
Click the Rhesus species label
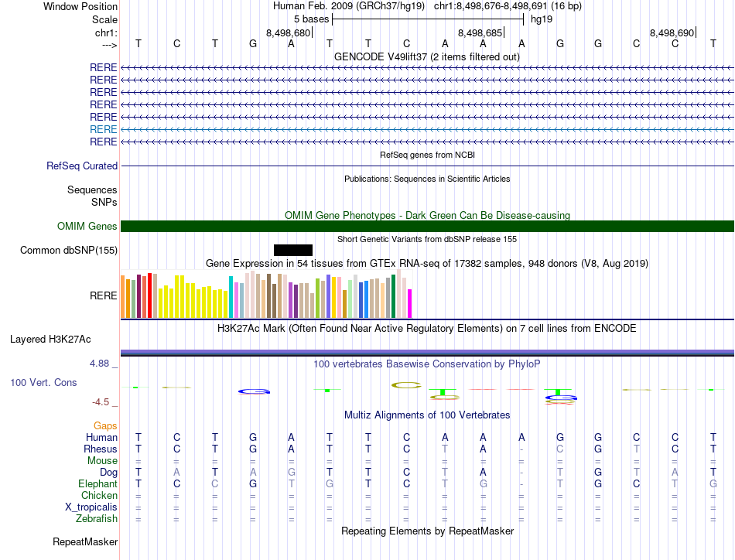[x=101, y=449]
